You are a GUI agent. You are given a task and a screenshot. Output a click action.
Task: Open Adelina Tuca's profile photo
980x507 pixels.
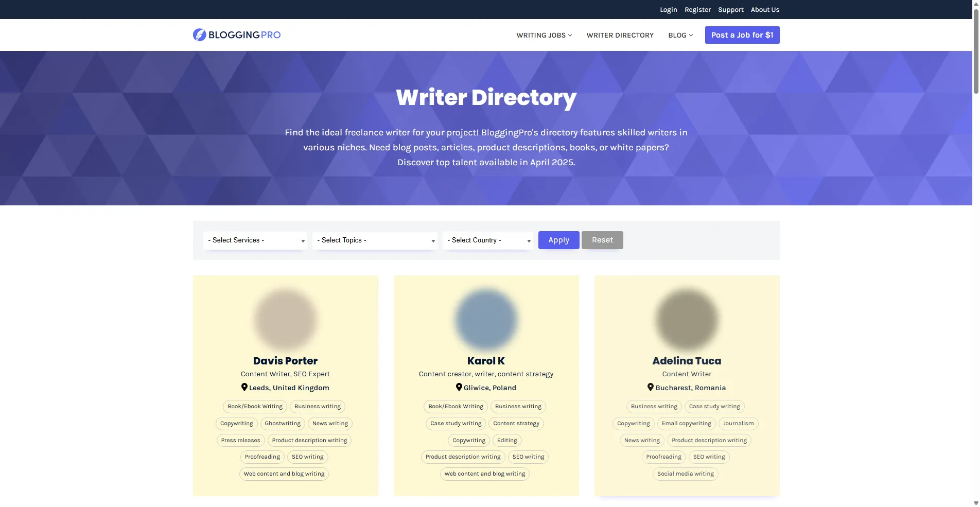[687, 319]
